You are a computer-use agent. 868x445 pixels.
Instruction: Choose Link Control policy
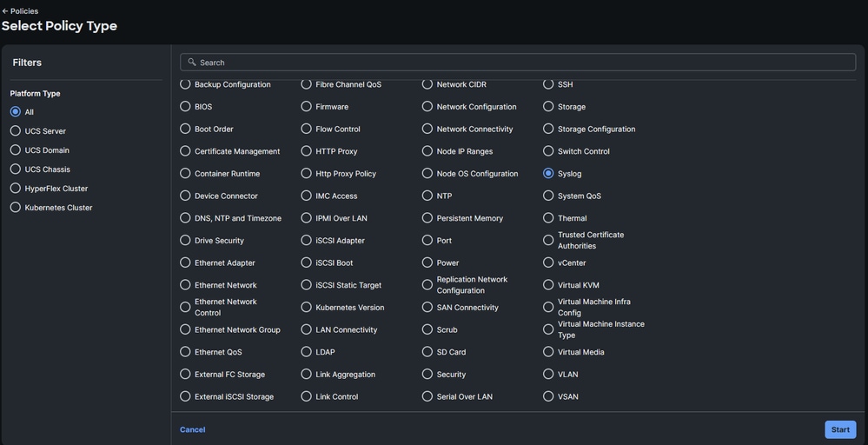click(306, 396)
